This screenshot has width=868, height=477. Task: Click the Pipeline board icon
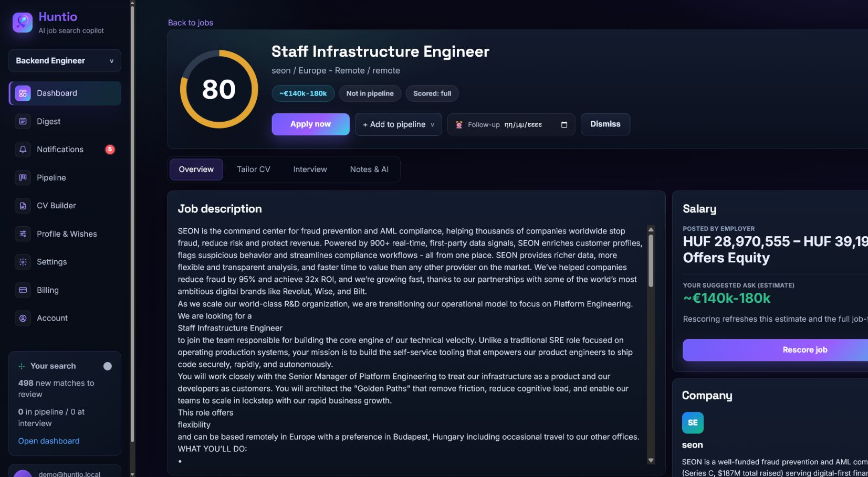(x=23, y=177)
